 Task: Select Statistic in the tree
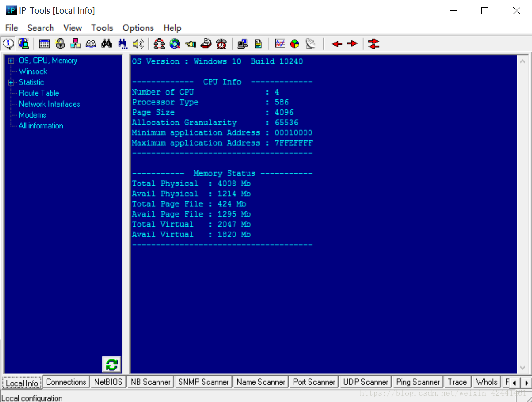[32, 82]
